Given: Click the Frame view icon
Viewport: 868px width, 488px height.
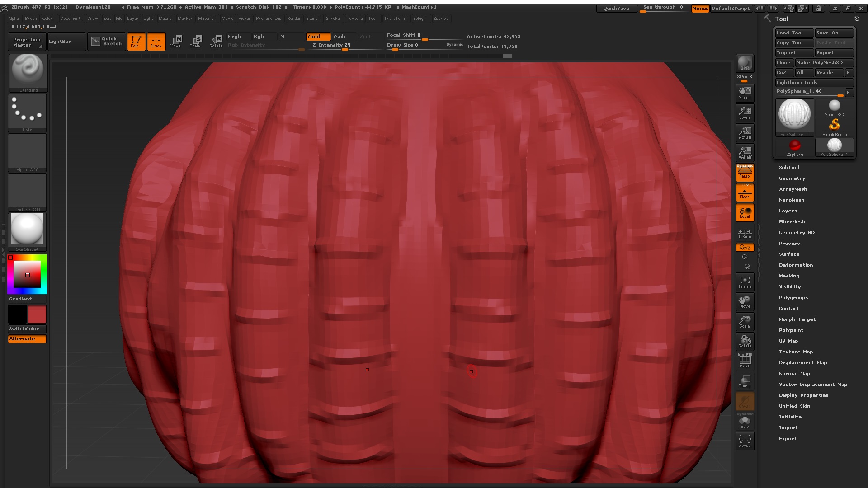Looking at the screenshot, I should 745,282.
